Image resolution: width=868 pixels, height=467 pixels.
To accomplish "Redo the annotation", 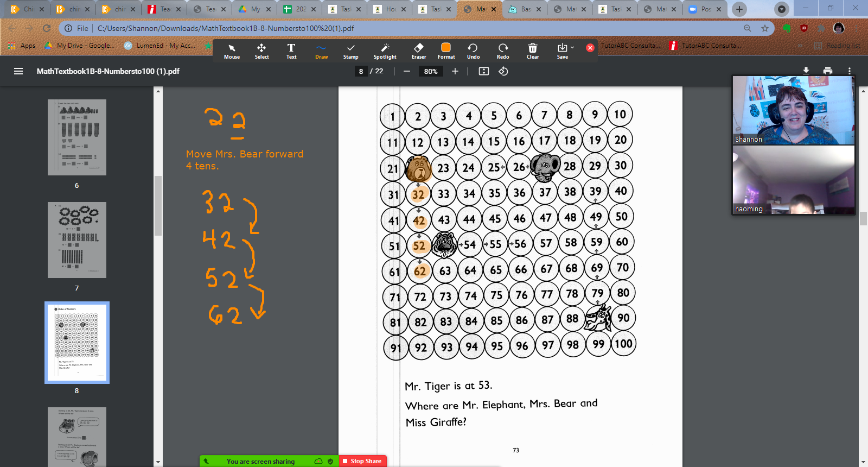I will [x=503, y=51].
